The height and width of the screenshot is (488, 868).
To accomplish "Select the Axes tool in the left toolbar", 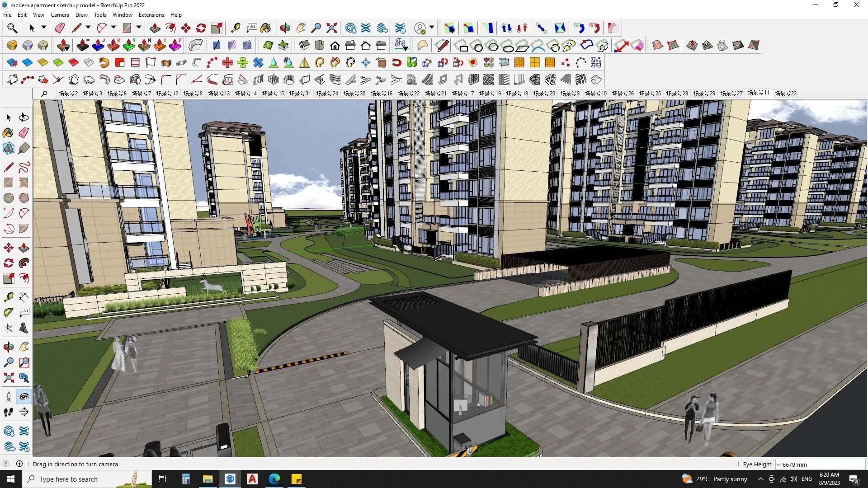I will (9, 328).
